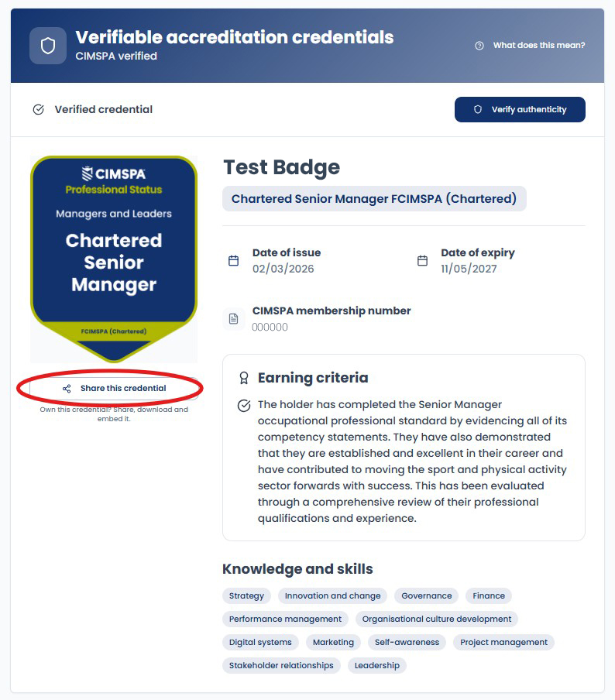This screenshot has height=700, width=615.
Task: Click the Governance skill tag
Action: 427,595
